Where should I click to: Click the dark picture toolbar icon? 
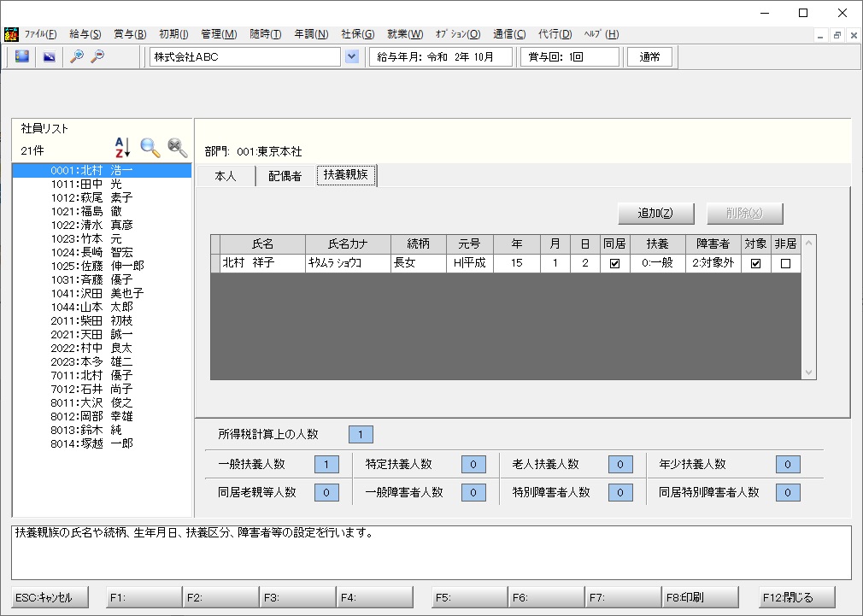tap(50, 56)
